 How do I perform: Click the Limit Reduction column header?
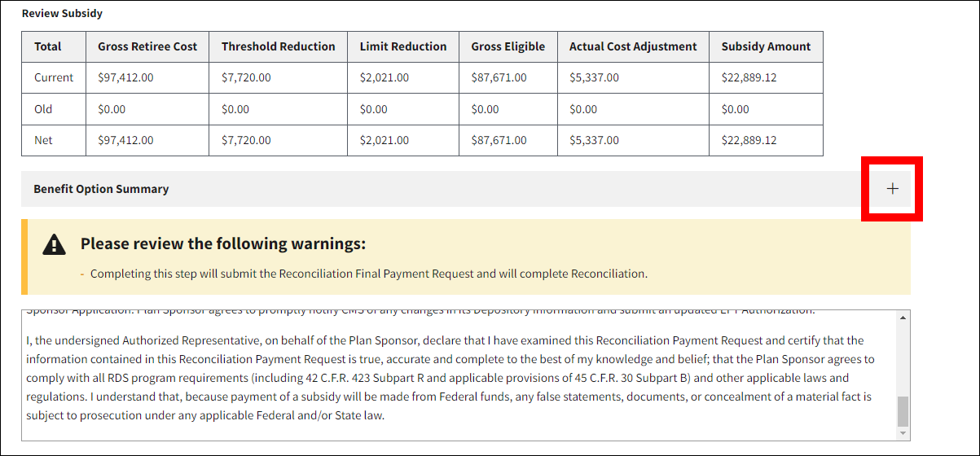(x=402, y=47)
